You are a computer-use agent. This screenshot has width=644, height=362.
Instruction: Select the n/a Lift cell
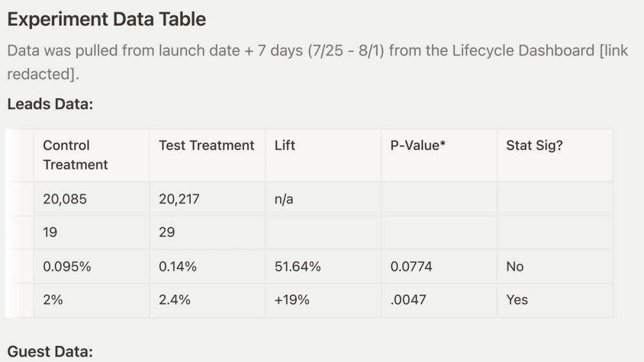284,199
